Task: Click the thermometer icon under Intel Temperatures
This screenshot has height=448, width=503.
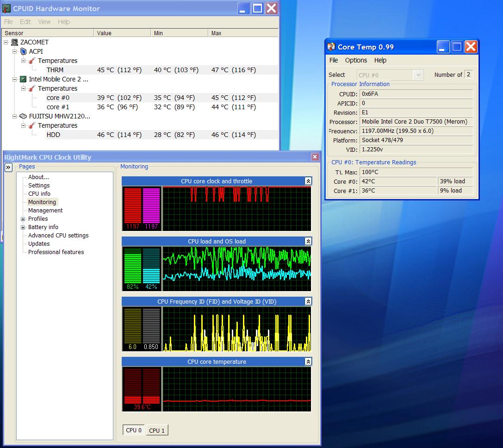Action: point(32,88)
